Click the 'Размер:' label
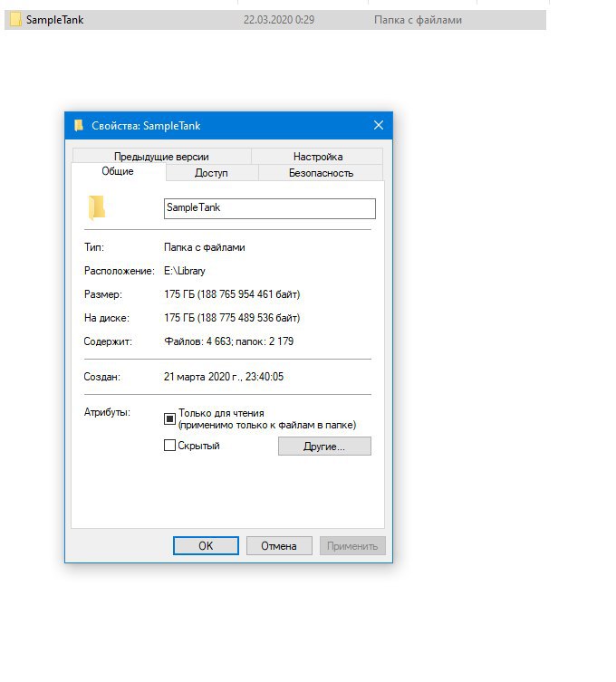Viewport: 616px width, 682px height. click(x=103, y=294)
